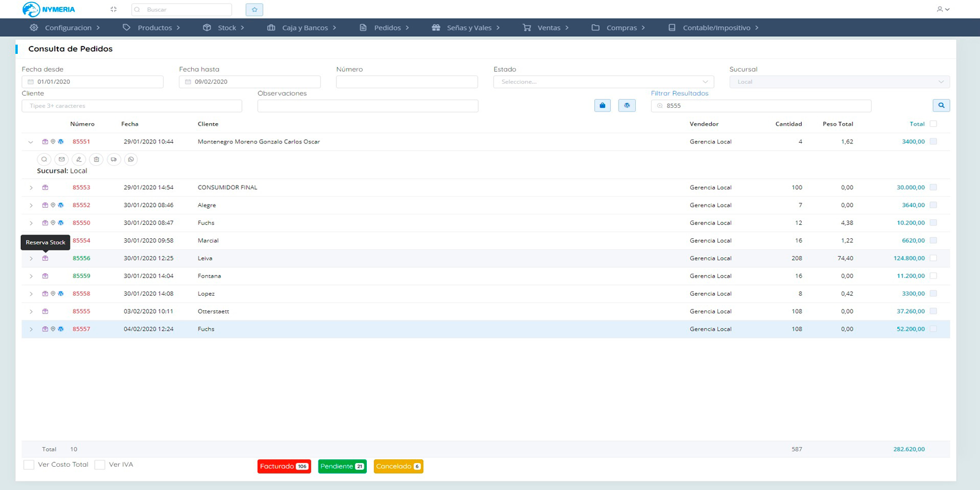
Task: Click the WordPress filter button
Action: (627, 105)
